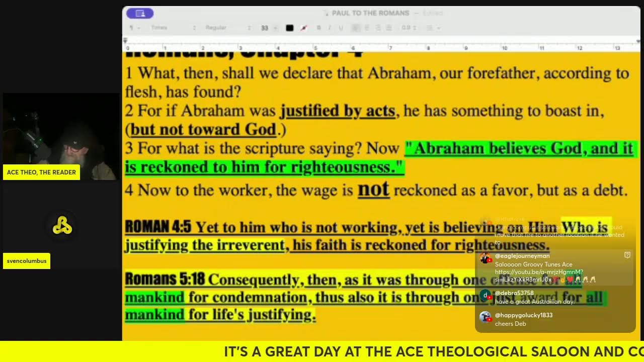644x362 pixels.
Task: Click the ruler left indent marker
Action: click(125, 41)
